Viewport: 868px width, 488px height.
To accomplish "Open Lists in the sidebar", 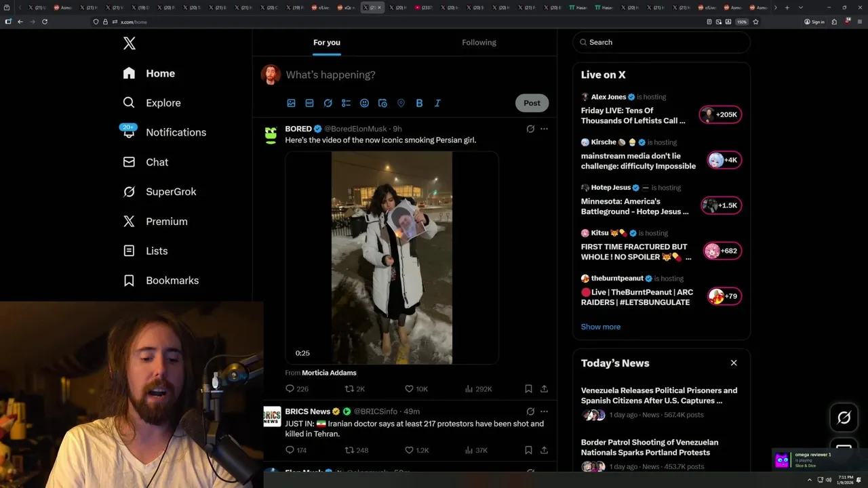I will point(145,251).
